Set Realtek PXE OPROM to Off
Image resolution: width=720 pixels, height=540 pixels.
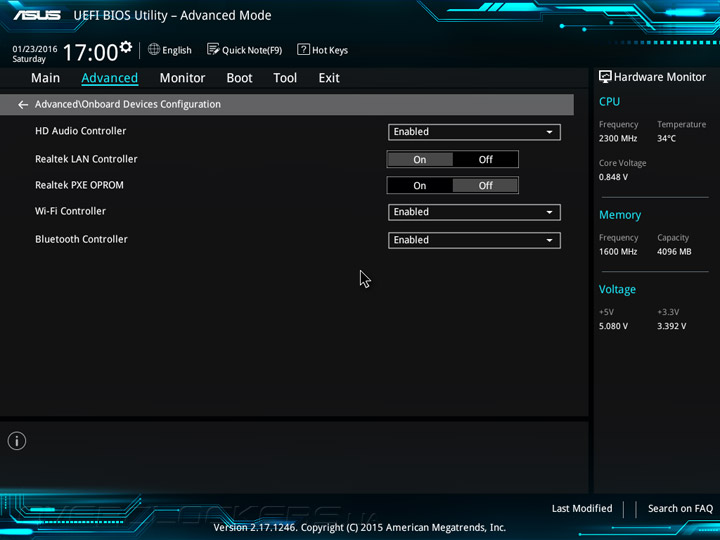[485, 186]
